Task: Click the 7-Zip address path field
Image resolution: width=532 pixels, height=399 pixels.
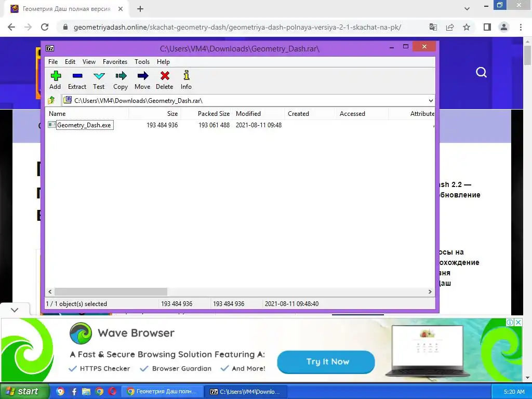Action: [244, 101]
